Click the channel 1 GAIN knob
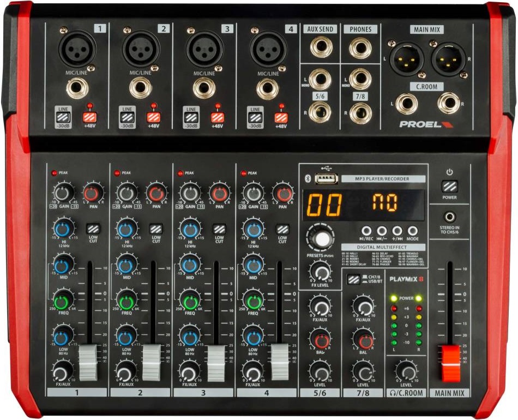Screen dimensions: 518x420 point(63,193)
